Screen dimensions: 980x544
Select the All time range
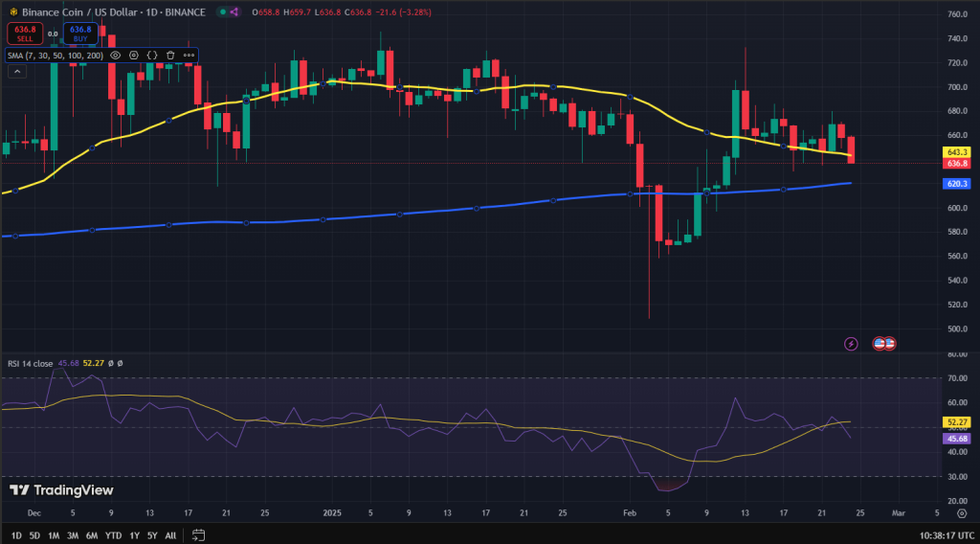click(x=170, y=535)
